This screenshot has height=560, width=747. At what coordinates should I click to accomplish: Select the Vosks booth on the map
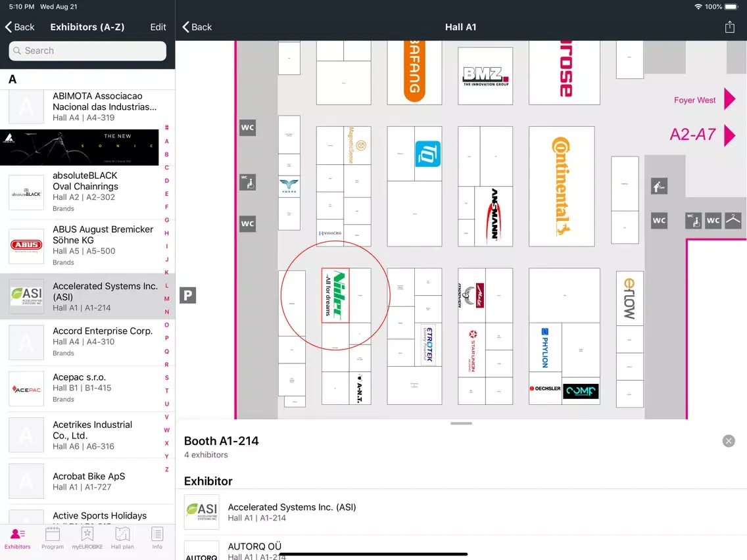point(289,186)
